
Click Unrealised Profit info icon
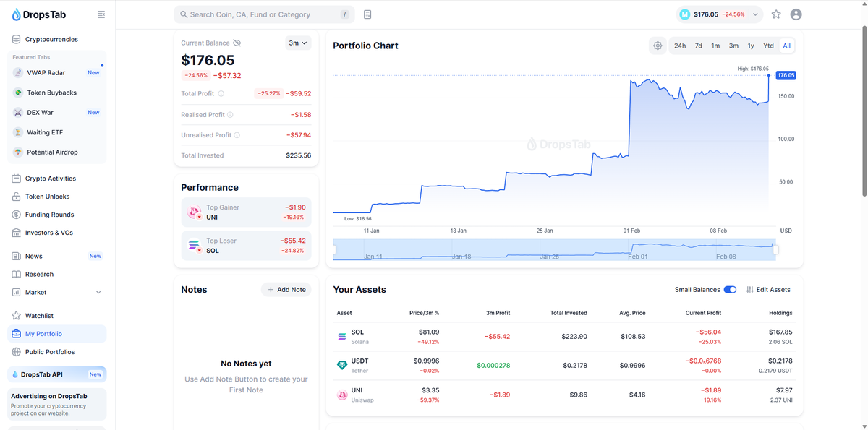coord(237,135)
